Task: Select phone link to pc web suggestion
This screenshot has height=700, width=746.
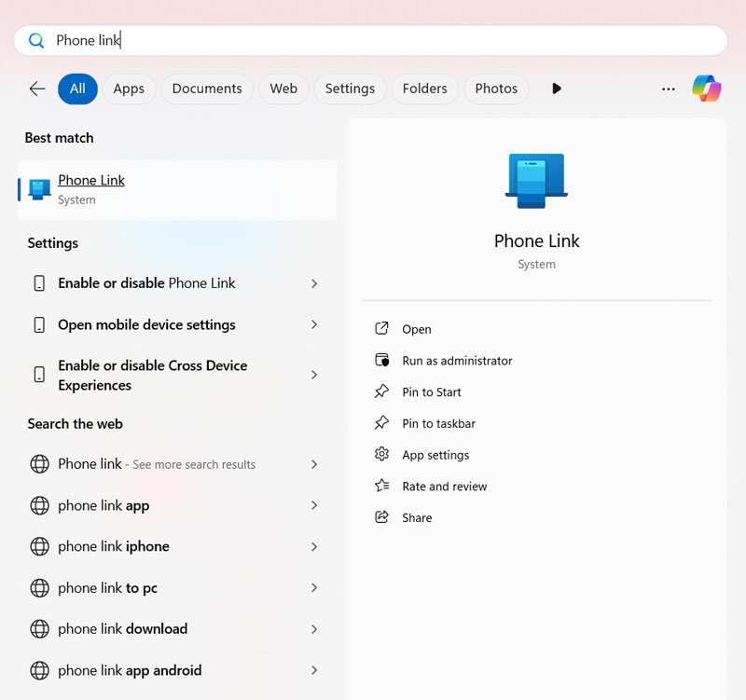Action: click(177, 588)
